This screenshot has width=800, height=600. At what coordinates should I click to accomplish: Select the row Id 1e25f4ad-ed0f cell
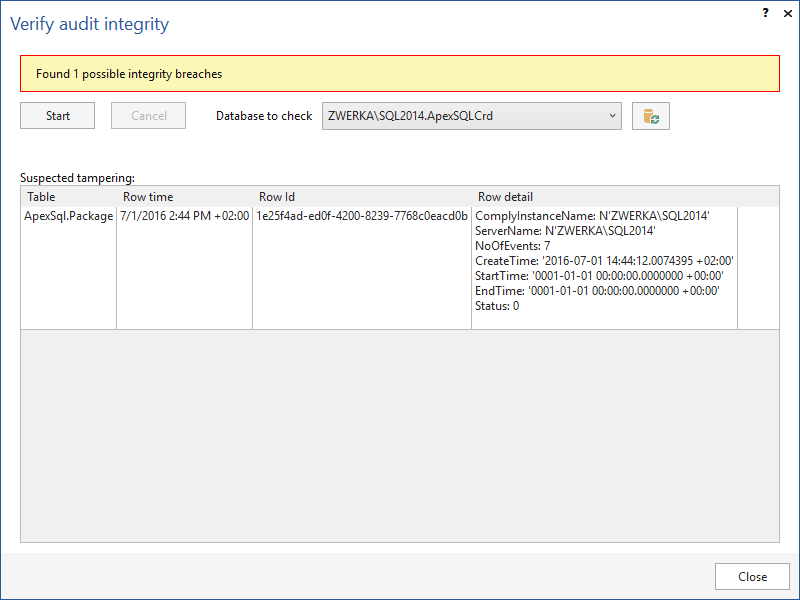pos(362,268)
